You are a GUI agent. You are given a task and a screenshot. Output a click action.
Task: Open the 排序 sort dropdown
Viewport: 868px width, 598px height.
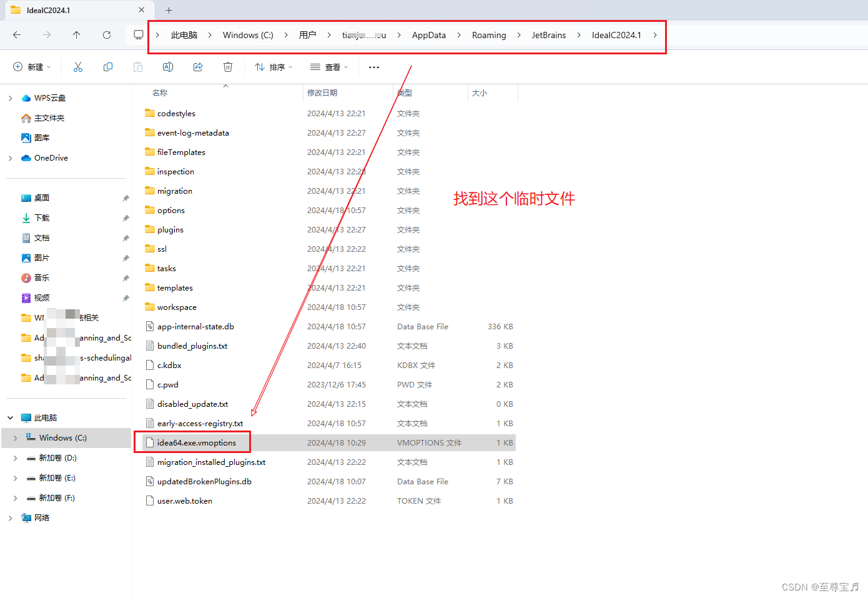[x=274, y=67]
